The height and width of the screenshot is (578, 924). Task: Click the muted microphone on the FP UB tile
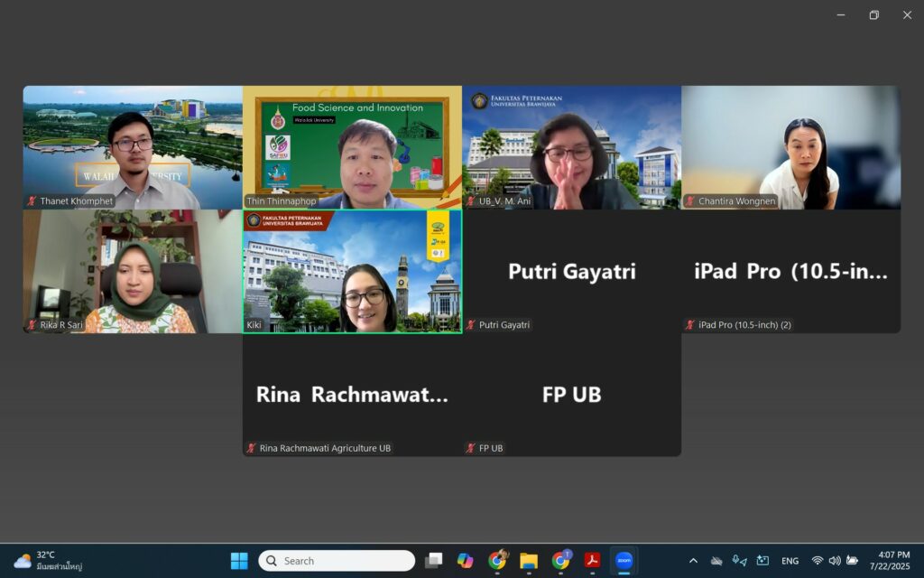tap(470, 447)
